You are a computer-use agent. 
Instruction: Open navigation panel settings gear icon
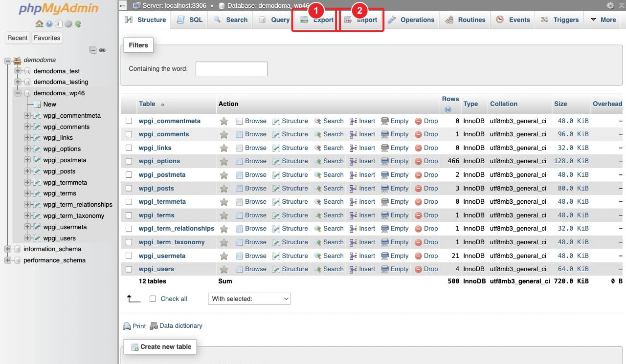point(68,24)
